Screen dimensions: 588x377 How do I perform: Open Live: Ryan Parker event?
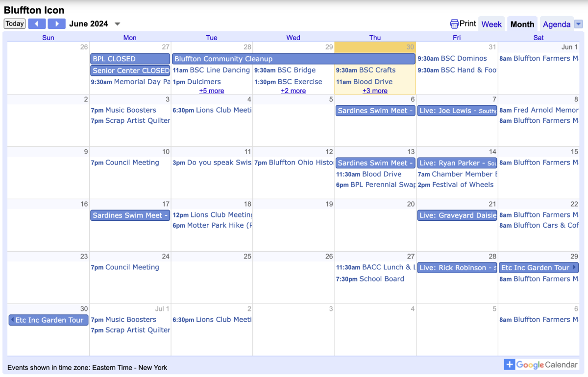click(x=457, y=163)
